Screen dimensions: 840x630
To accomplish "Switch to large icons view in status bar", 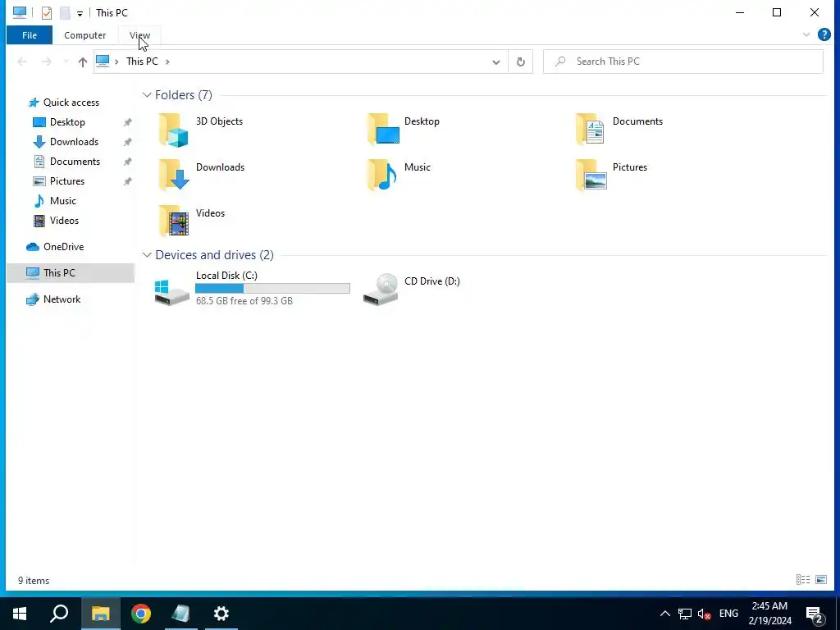I will (820, 580).
